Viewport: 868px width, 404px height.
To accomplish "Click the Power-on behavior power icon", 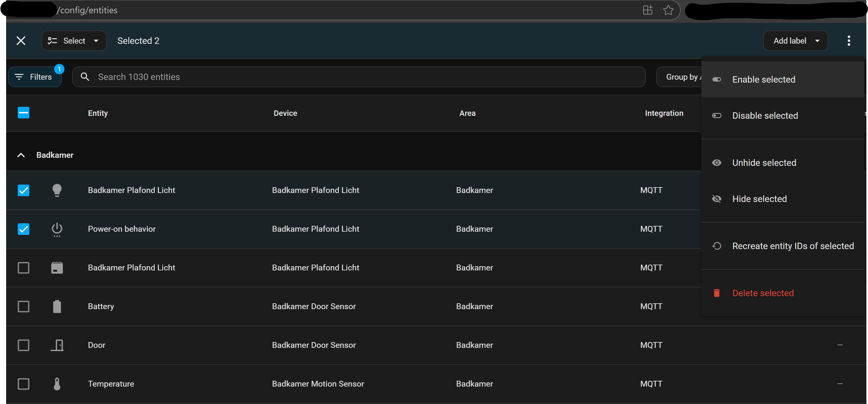I will (57, 229).
